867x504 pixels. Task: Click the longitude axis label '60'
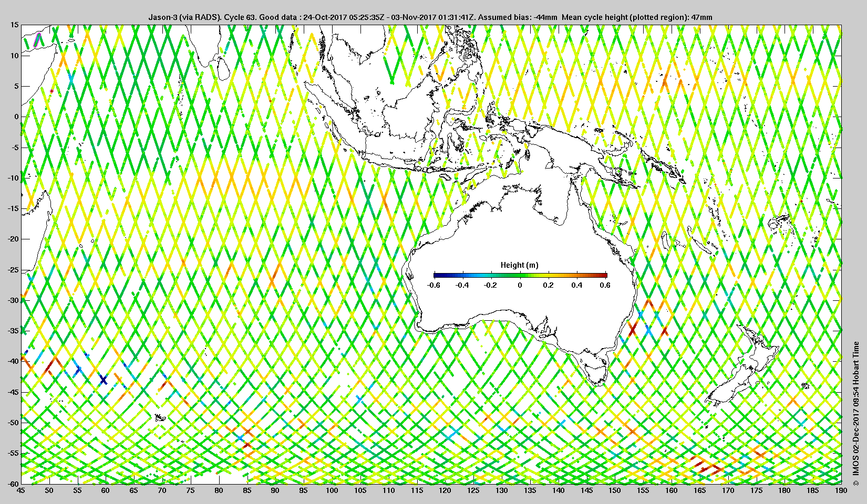point(105,490)
